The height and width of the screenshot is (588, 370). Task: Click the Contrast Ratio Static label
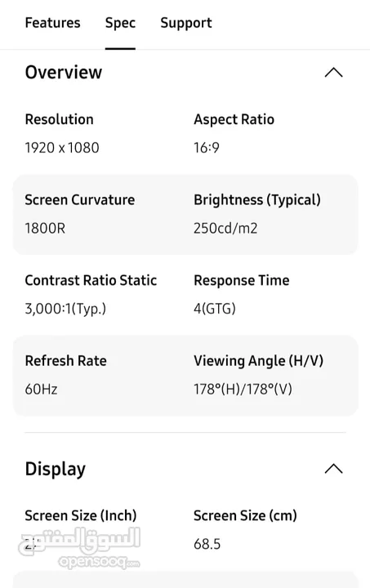91,280
